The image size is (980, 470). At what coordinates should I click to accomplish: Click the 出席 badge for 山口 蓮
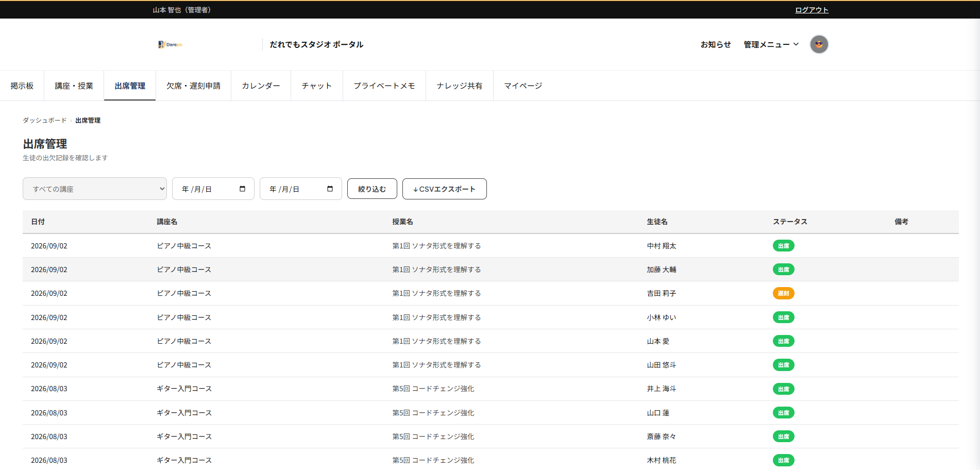783,413
